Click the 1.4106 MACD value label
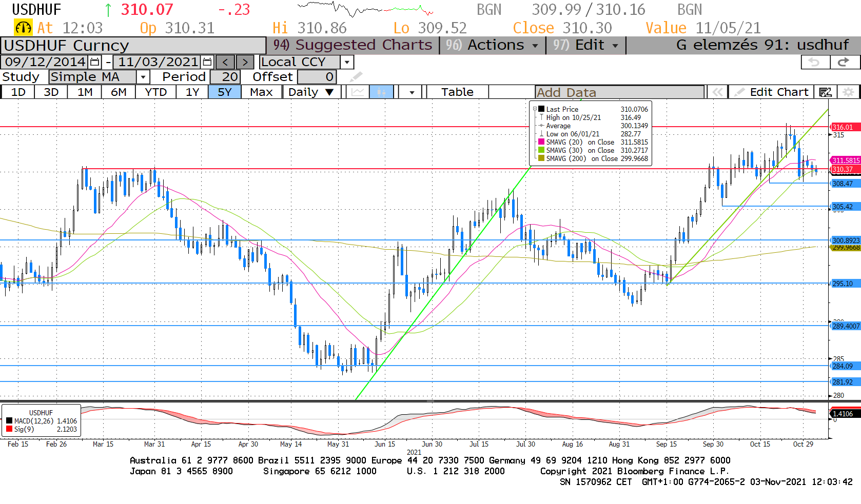This screenshot has width=861, height=504. tap(845, 414)
